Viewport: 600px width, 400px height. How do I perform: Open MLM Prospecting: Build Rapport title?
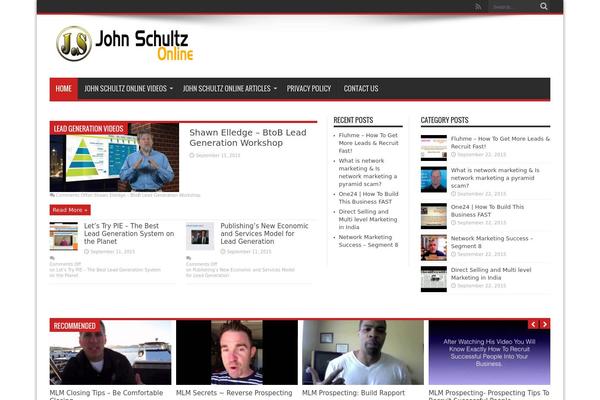tap(354, 393)
